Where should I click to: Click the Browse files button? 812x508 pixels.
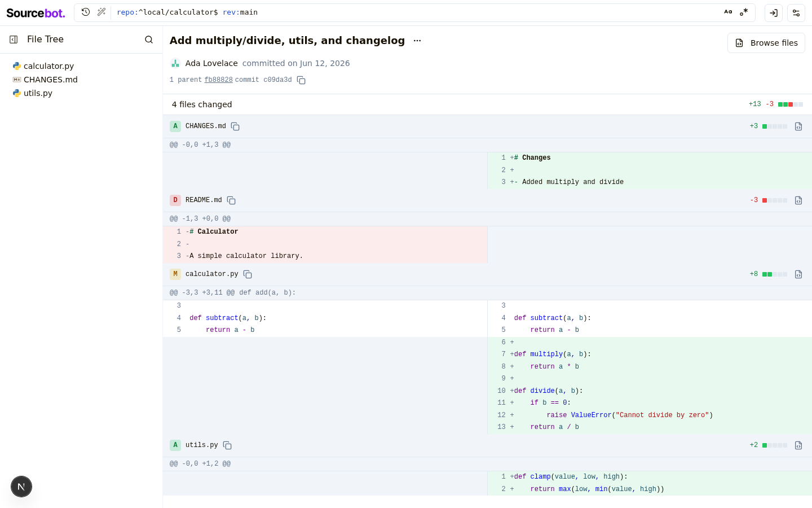(x=766, y=43)
